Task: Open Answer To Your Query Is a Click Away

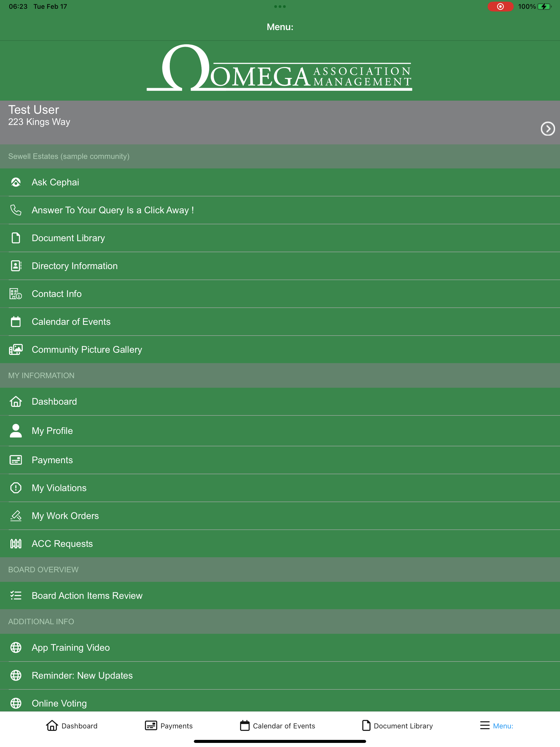Action: pyautogui.click(x=280, y=210)
